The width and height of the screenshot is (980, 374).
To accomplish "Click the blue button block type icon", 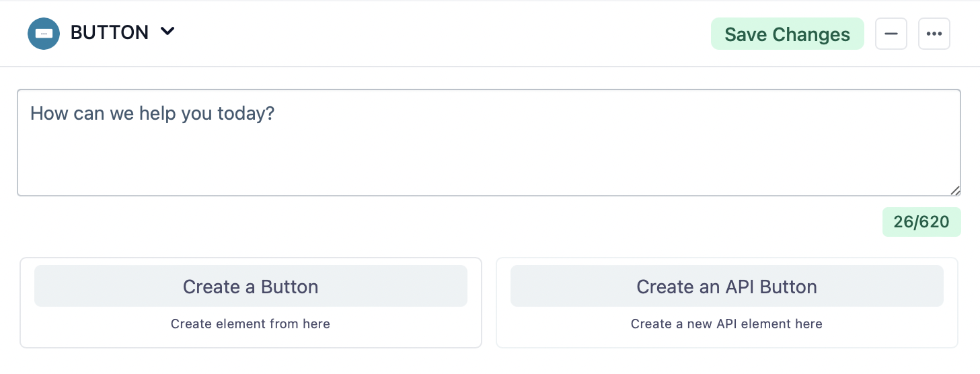I will [x=44, y=33].
